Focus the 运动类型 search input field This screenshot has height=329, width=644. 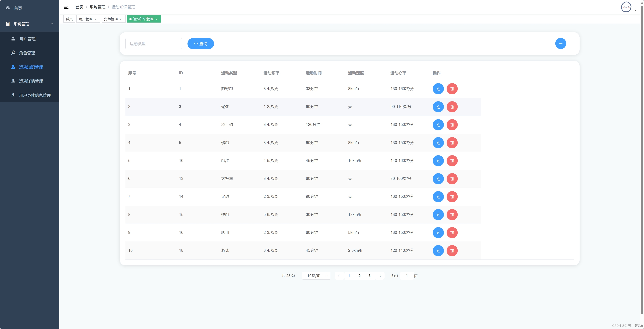tap(153, 44)
